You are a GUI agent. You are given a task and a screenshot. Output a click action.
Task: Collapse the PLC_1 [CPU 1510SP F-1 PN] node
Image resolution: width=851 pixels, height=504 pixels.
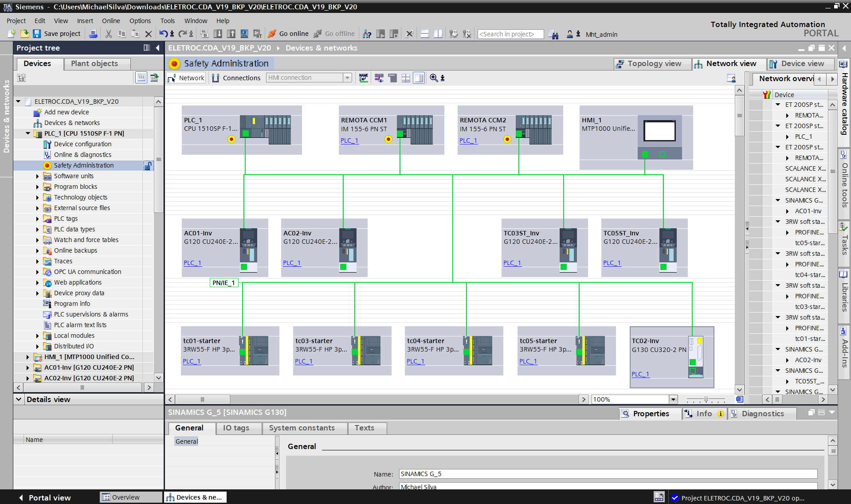click(x=28, y=133)
